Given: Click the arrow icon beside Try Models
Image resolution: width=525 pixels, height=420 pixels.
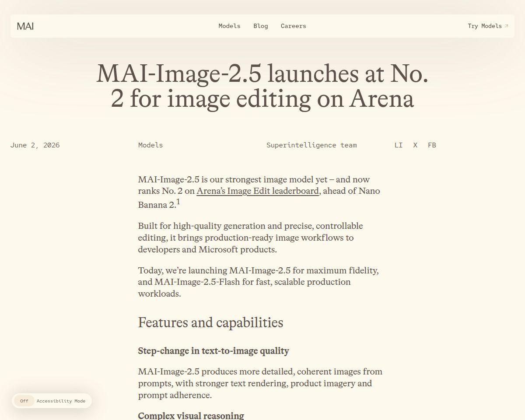Looking at the screenshot, I should point(506,26).
